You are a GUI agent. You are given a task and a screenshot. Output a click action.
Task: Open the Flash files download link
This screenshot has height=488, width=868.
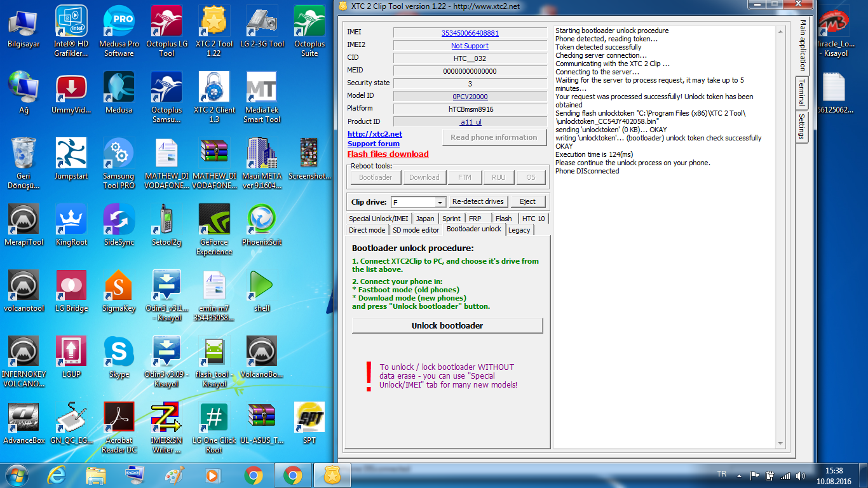tap(388, 154)
